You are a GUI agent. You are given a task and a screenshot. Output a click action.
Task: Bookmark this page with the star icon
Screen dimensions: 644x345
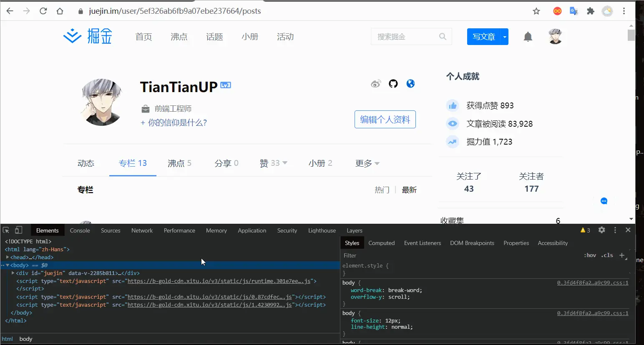536,11
